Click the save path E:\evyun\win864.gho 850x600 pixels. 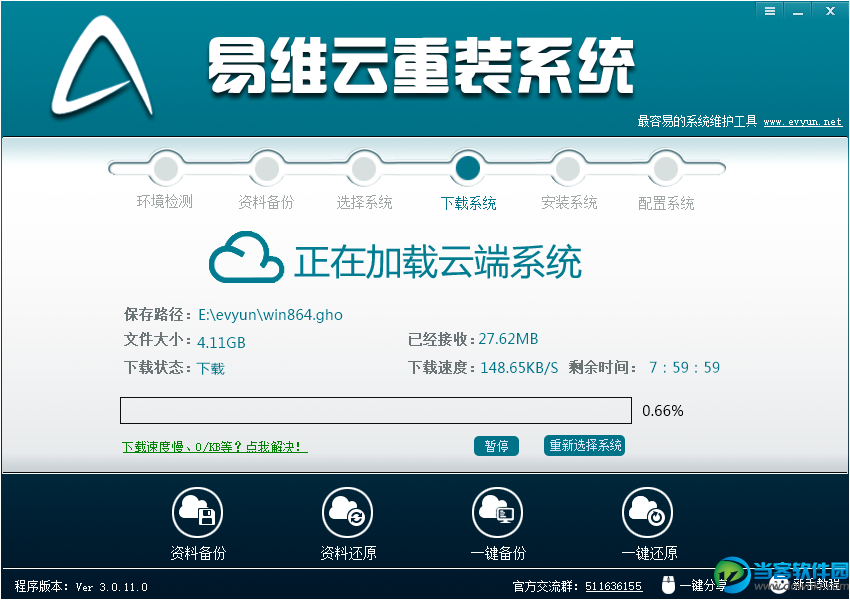click(270, 315)
